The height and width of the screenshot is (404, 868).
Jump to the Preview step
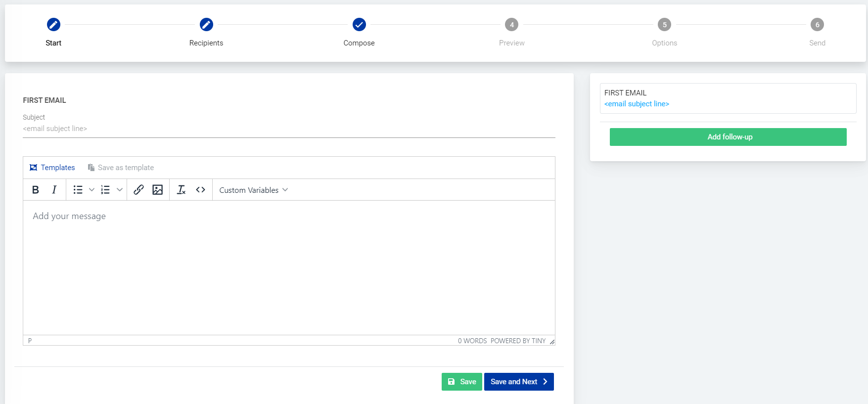pos(511,25)
